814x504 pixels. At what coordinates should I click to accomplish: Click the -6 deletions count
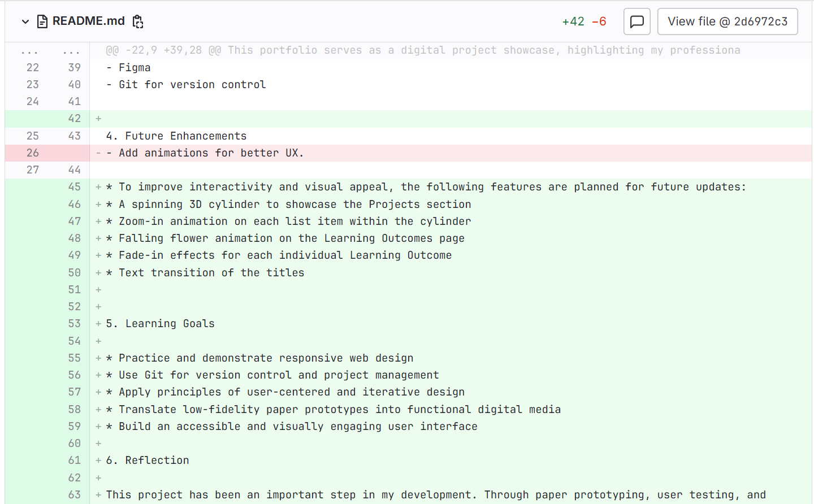pos(599,21)
